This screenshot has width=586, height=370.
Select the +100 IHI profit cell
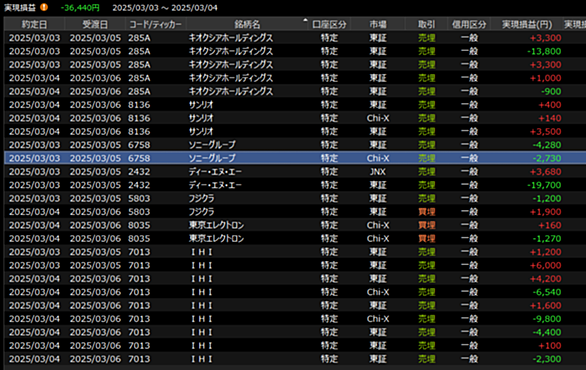(x=550, y=346)
